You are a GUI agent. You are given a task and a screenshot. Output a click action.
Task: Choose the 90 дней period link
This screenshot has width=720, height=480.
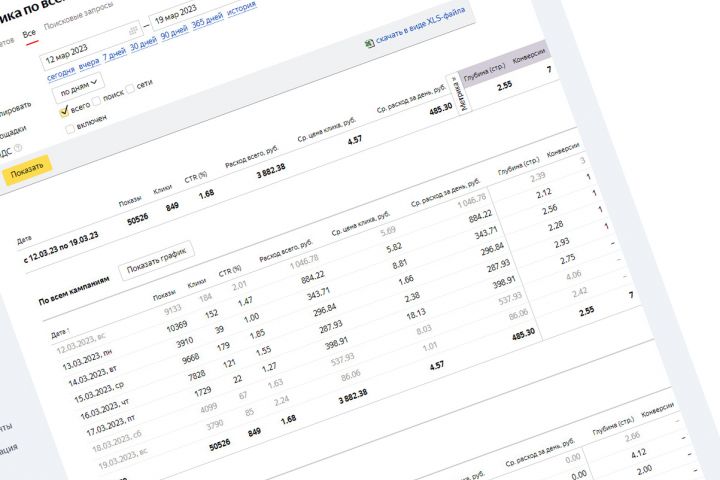[x=174, y=34]
